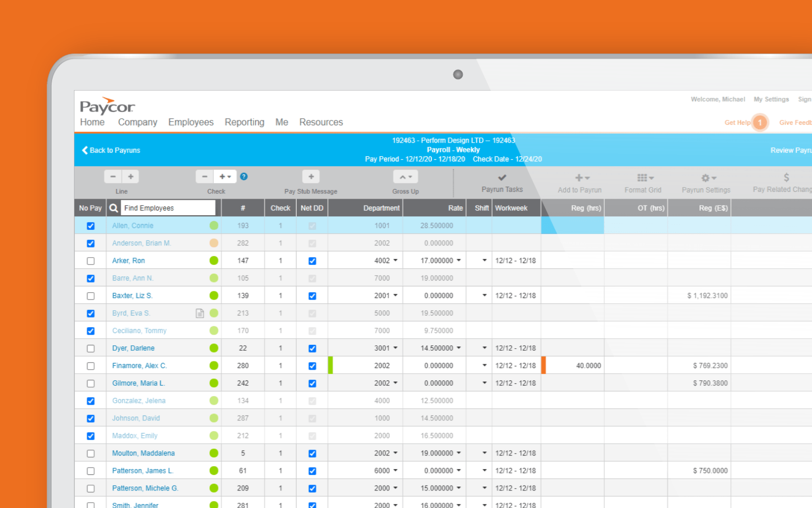This screenshot has width=812, height=508.
Task: Click green status dot for Moulton, Maddalena
Action: 214,453
